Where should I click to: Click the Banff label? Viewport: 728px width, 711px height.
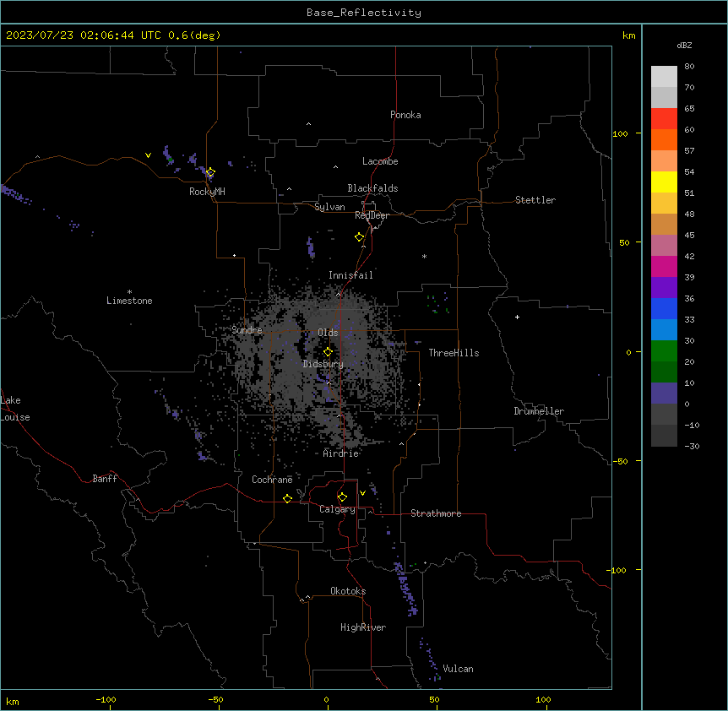tap(105, 479)
